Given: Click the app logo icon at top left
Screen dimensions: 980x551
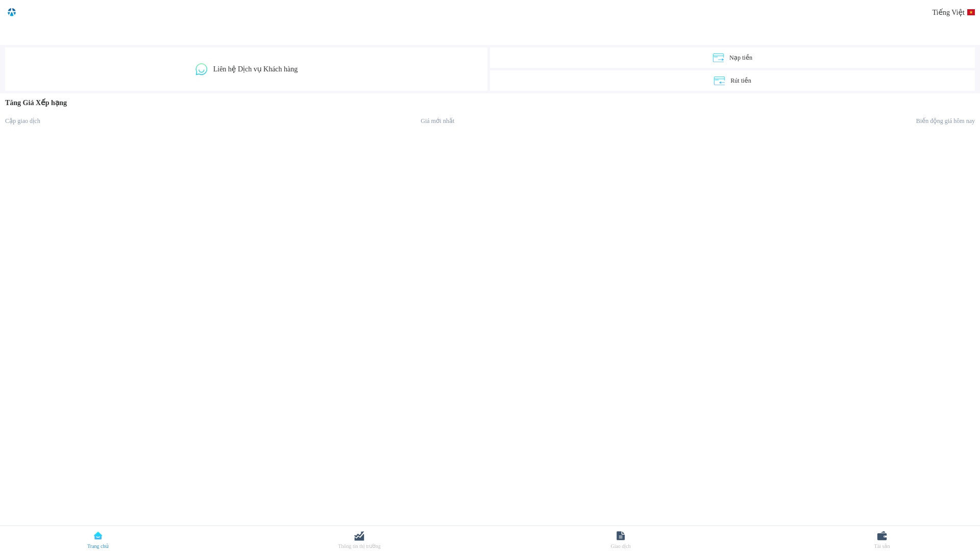Looking at the screenshot, I should point(12,12).
